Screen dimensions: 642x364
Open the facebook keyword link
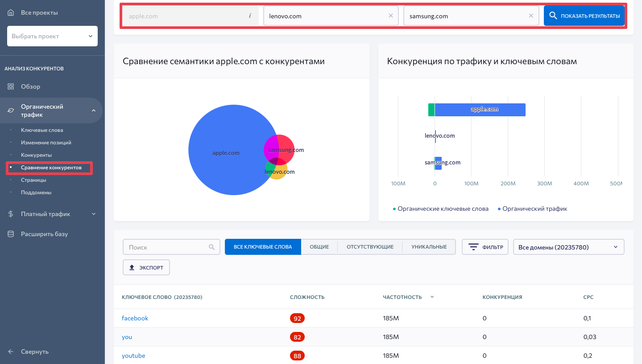pyautogui.click(x=135, y=318)
